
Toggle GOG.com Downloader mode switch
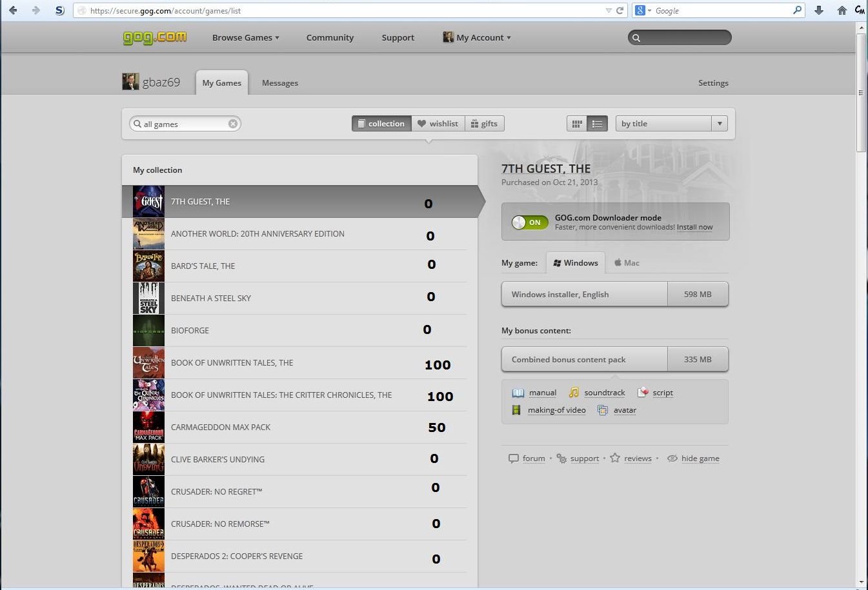click(x=530, y=222)
